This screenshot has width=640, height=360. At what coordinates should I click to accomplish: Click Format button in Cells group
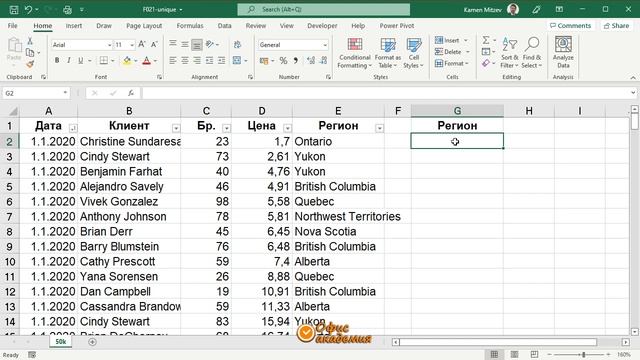pyautogui.click(x=451, y=63)
